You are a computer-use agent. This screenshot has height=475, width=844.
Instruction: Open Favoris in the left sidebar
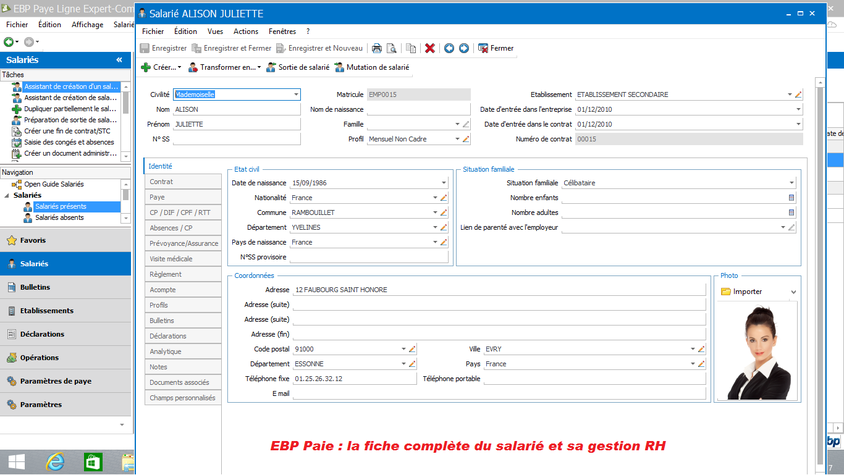click(65, 240)
